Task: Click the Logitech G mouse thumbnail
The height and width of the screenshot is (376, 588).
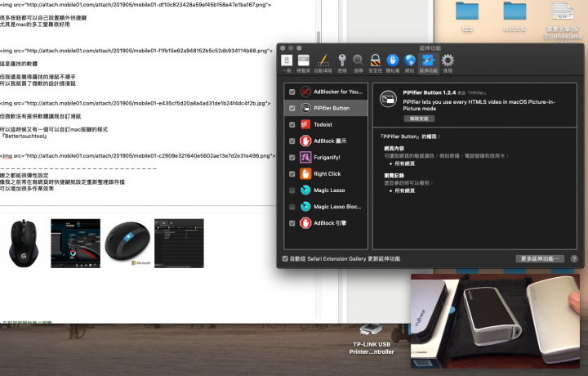Action: tap(24, 243)
